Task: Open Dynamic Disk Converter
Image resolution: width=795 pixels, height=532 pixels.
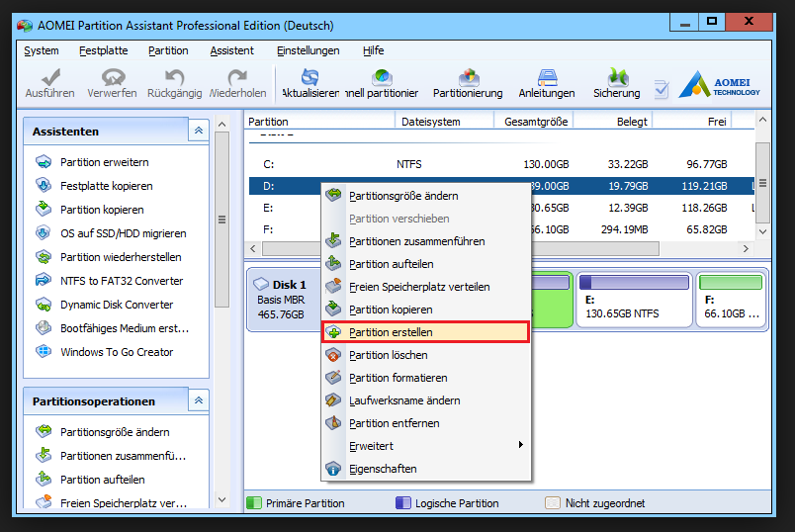Action: pos(117,305)
